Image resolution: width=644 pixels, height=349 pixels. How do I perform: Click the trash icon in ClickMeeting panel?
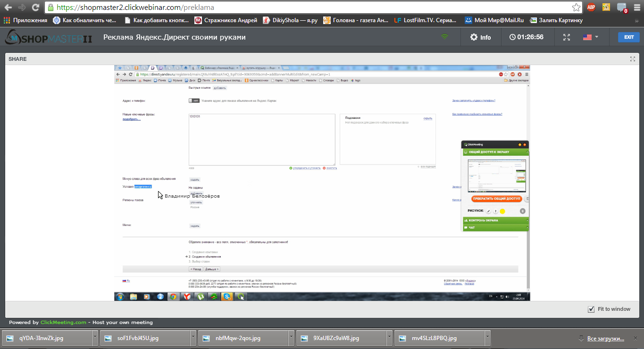[523, 211]
